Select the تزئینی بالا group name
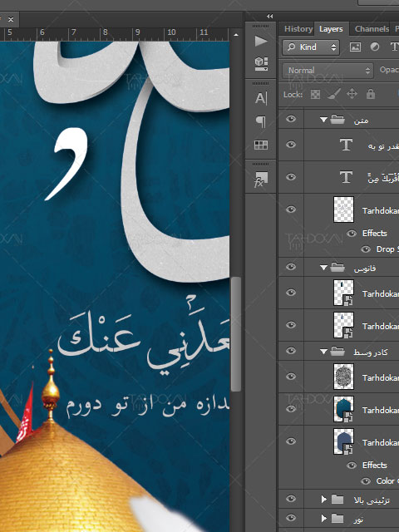The width and height of the screenshot is (399, 532). 372,500
